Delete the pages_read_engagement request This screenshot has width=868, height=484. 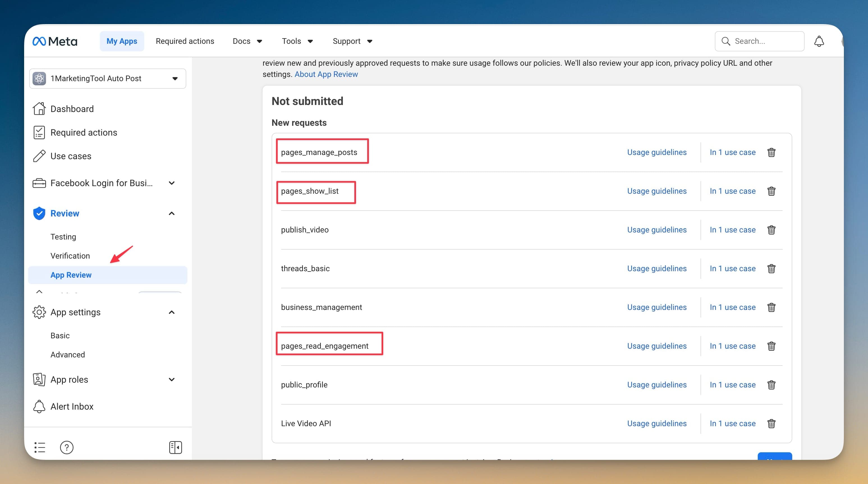[771, 346]
